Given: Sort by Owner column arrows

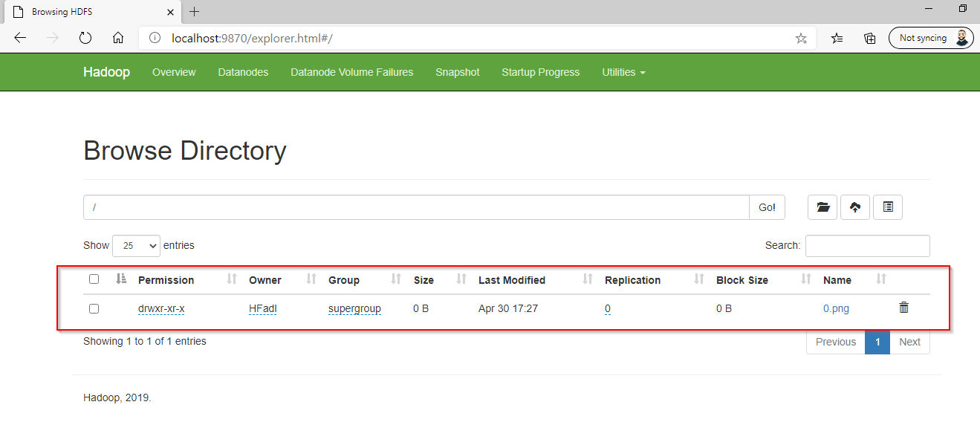Looking at the screenshot, I should pyautogui.click(x=311, y=279).
